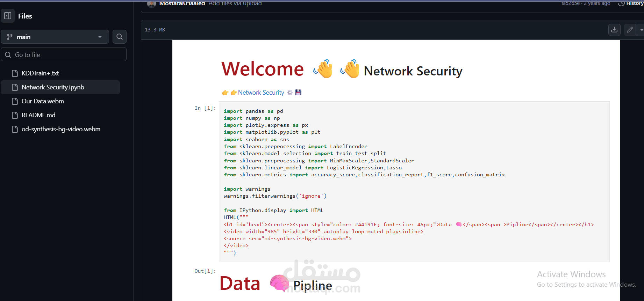644x301 pixels.
Task: Click the 'In [1]:' cell label
Action: (x=205, y=108)
